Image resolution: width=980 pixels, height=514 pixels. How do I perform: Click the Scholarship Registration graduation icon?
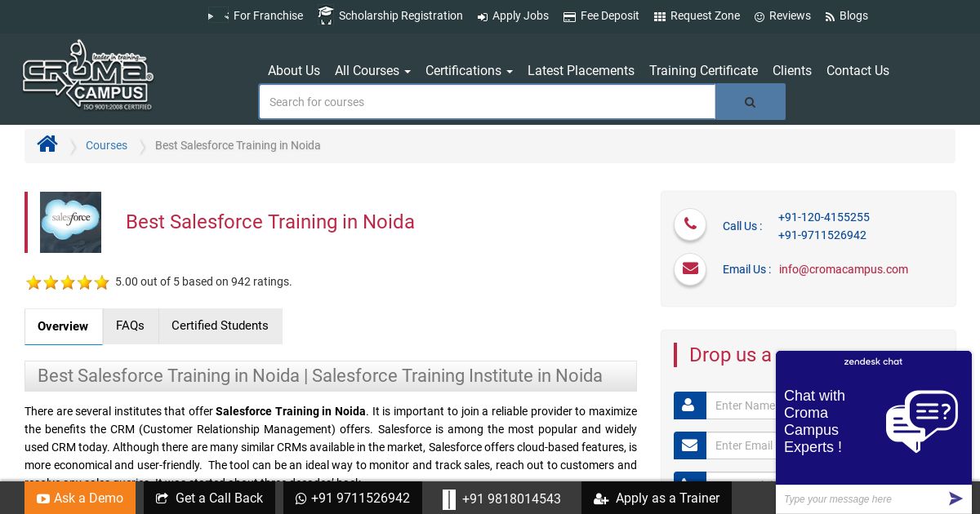tap(326, 16)
